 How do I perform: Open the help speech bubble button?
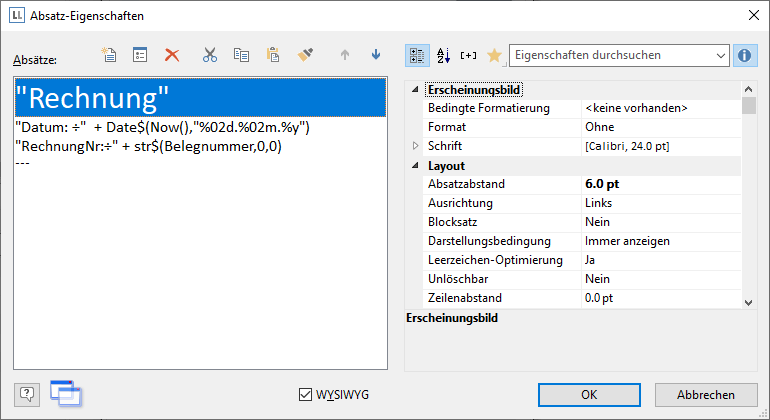coord(28,394)
